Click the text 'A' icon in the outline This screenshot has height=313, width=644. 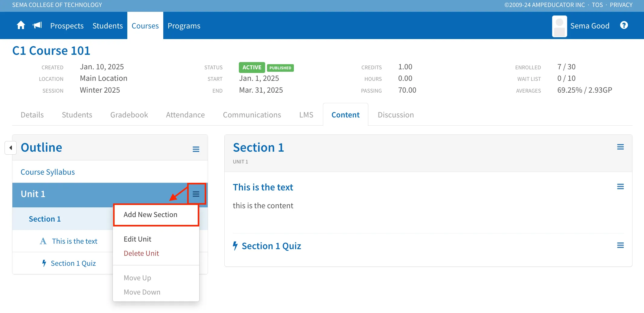(x=43, y=241)
